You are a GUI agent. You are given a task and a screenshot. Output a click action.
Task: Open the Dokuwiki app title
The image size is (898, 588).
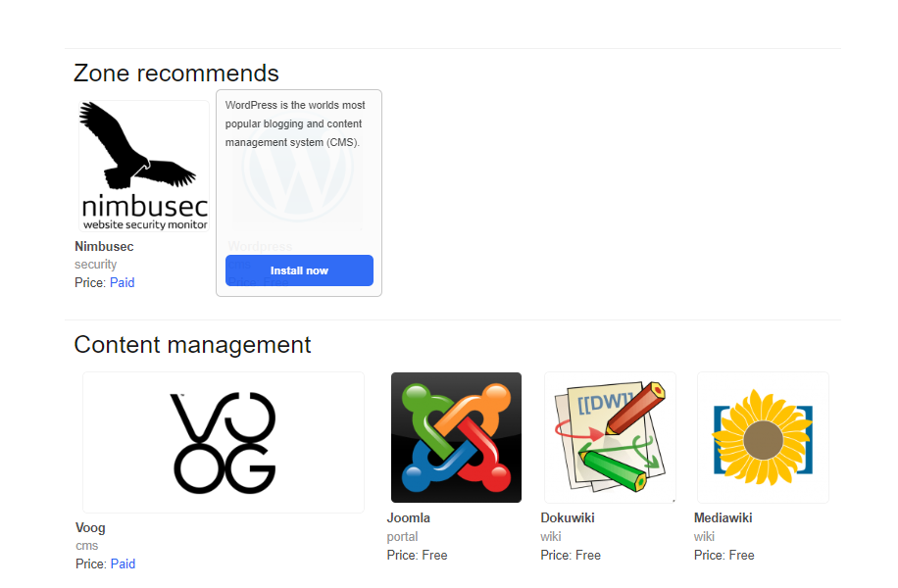coord(568,517)
